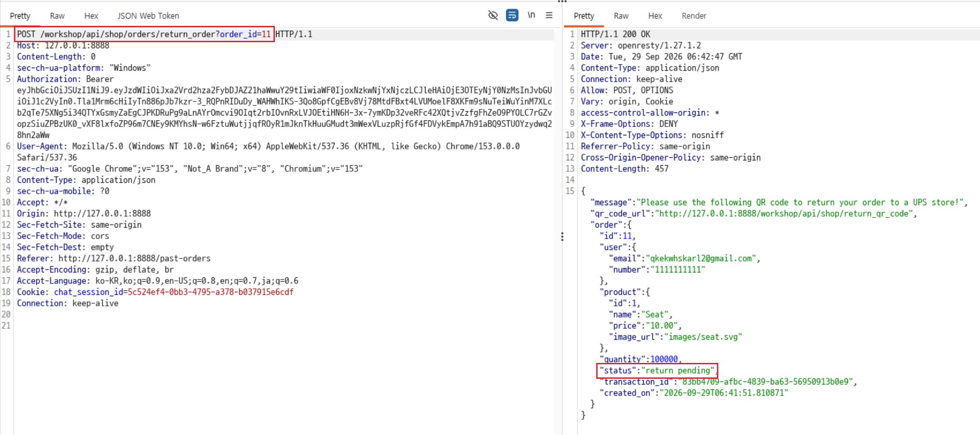Switch response view to Hex tab
This screenshot has width=980, height=435.
point(655,16)
